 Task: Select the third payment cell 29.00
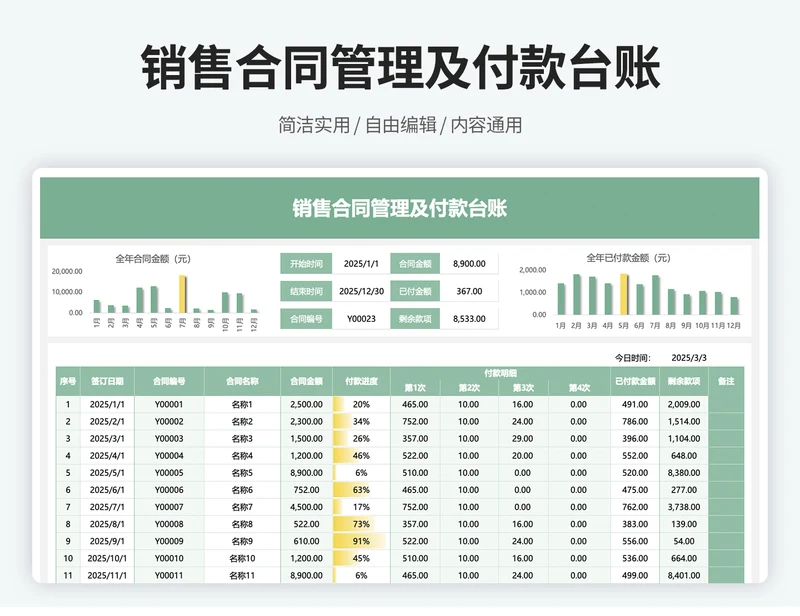[522, 439]
